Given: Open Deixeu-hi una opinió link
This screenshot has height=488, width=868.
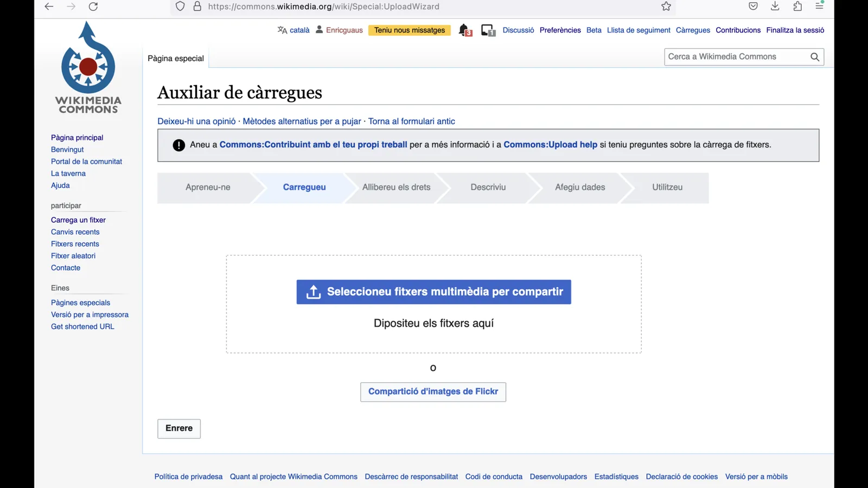Looking at the screenshot, I should point(196,121).
